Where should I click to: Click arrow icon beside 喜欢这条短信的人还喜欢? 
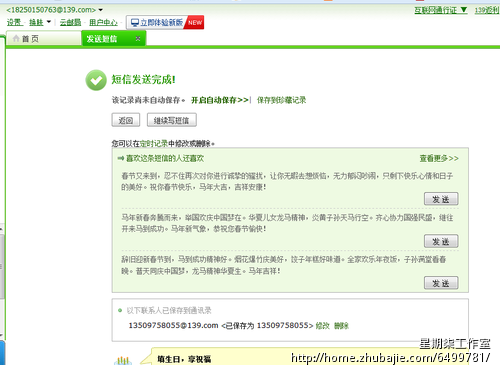tap(121, 158)
